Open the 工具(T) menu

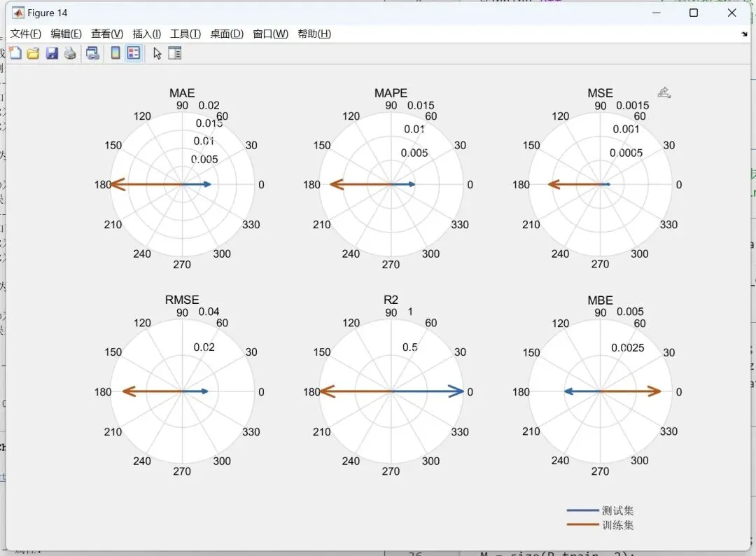click(x=185, y=34)
